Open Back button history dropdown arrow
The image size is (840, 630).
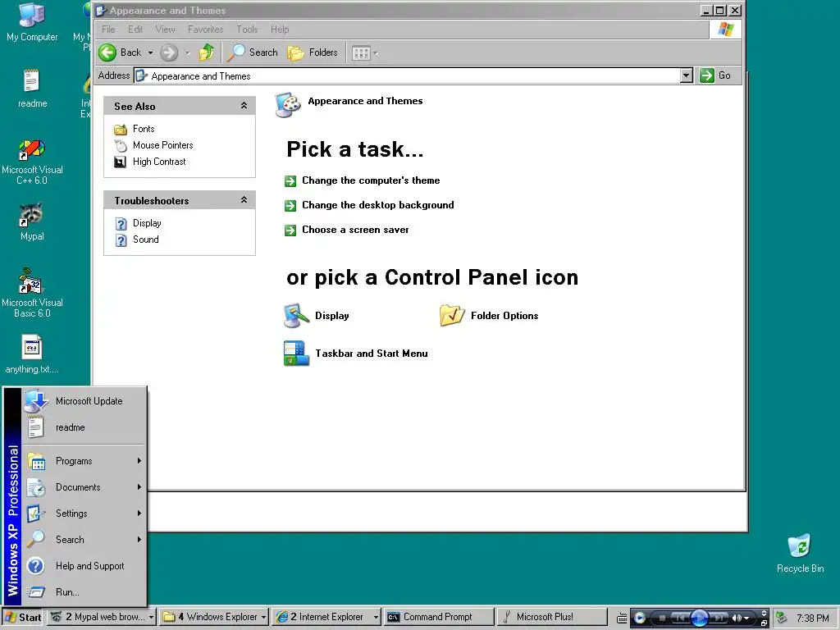(151, 52)
